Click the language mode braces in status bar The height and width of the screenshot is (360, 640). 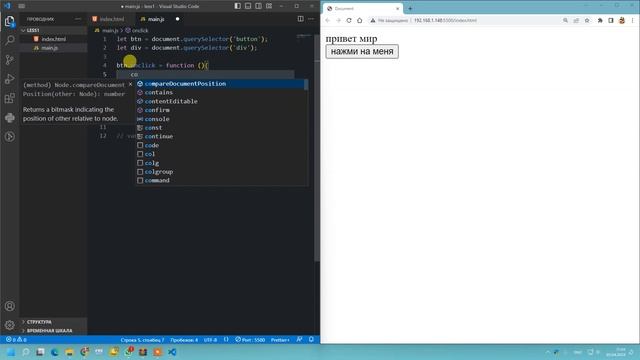(x=226, y=340)
